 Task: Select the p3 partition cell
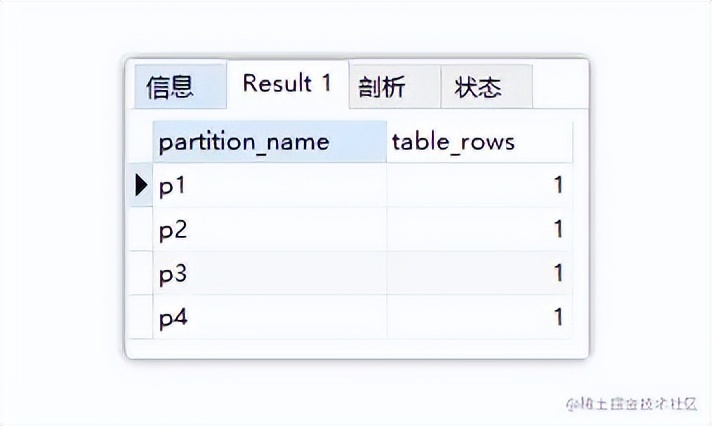coord(270,273)
